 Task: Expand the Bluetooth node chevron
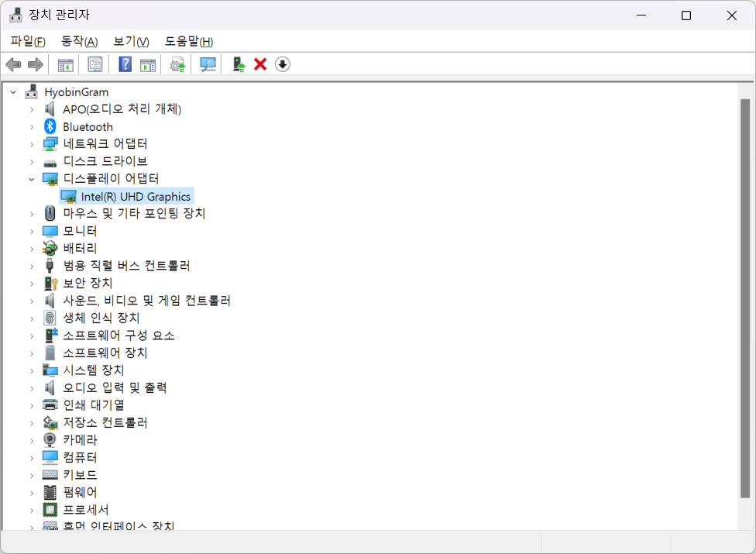pos(32,127)
